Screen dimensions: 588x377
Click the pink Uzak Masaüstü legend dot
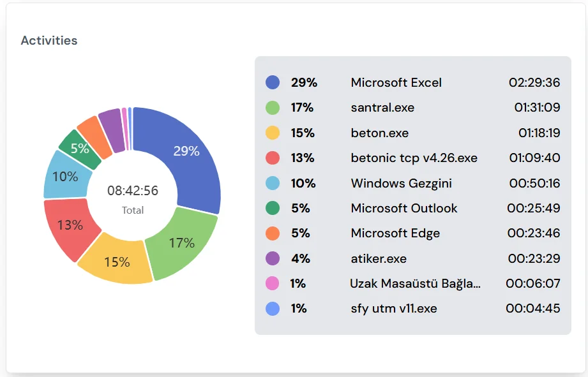(x=273, y=283)
